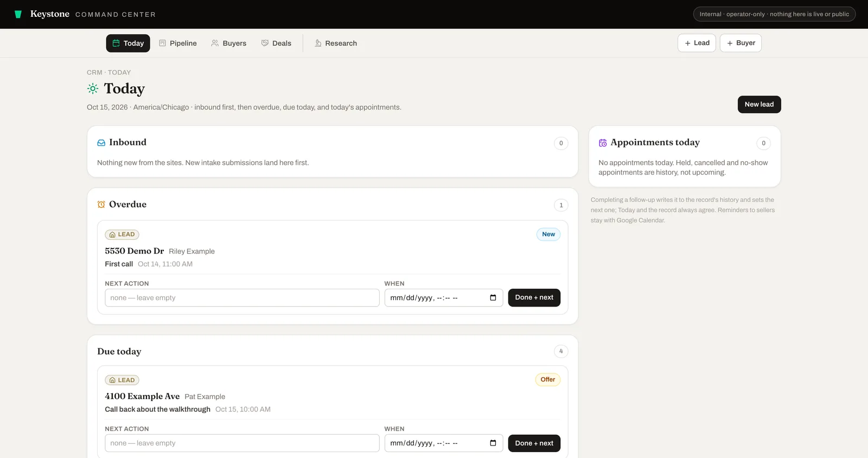Click the When date field for 5530 Demo Dr
868x458 pixels.
pyautogui.click(x=444, y=298)
